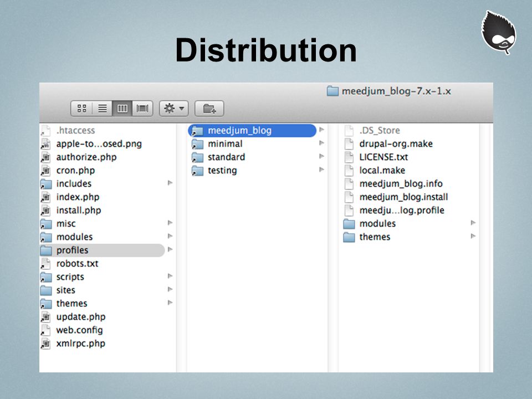Click the profiles folder icon
532x399 pixels.
point(46,250)
